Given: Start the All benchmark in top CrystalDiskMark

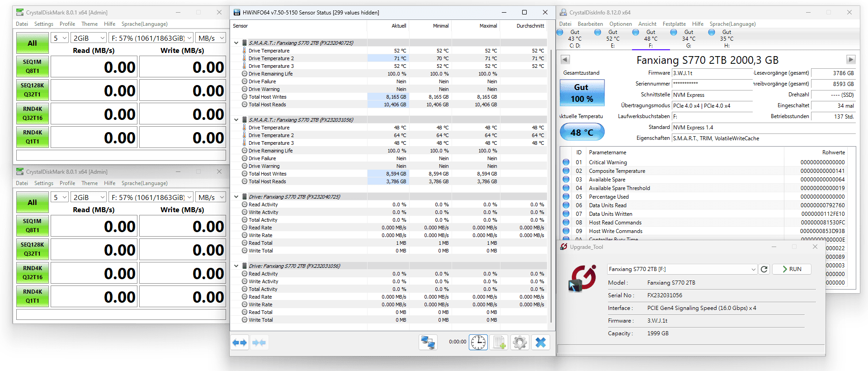Looking at the screenshot, I should (x=32, y=43).
